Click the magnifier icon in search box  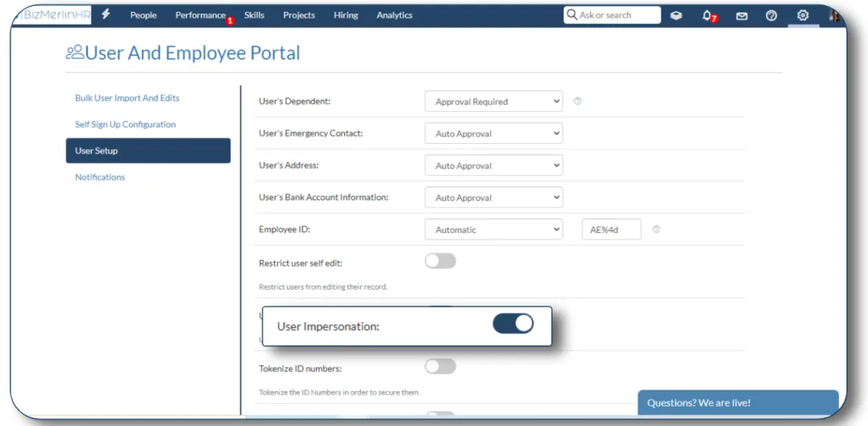tap(572, 15)
